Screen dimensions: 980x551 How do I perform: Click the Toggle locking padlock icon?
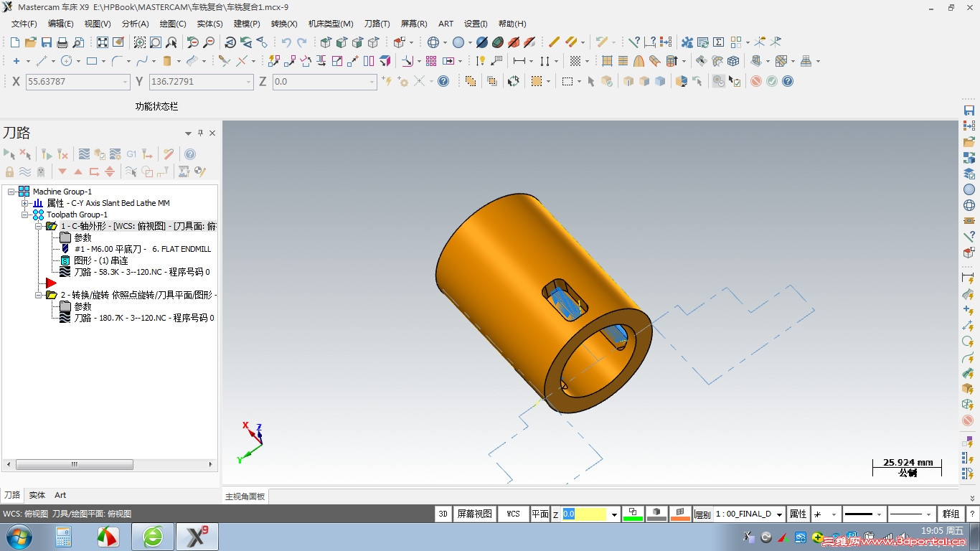click(9, 171)
